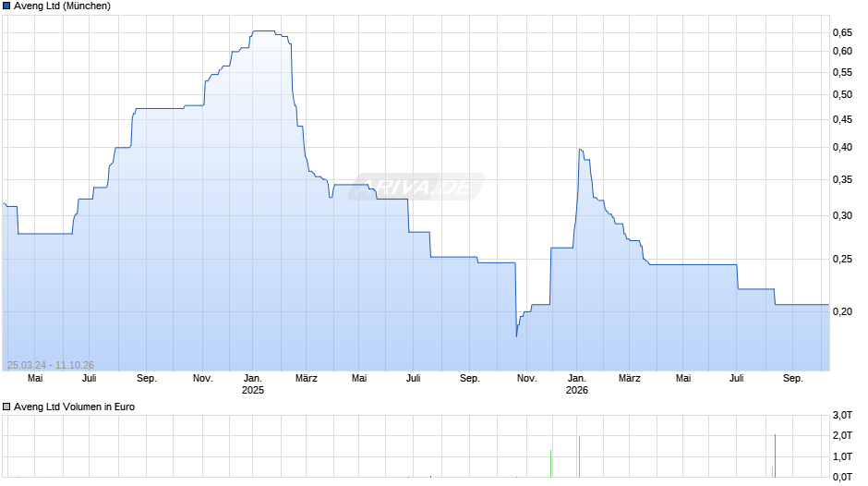
Task: Click the 'Aveng Ltd (München)' chart title
Action: click(x=62, y=6)
